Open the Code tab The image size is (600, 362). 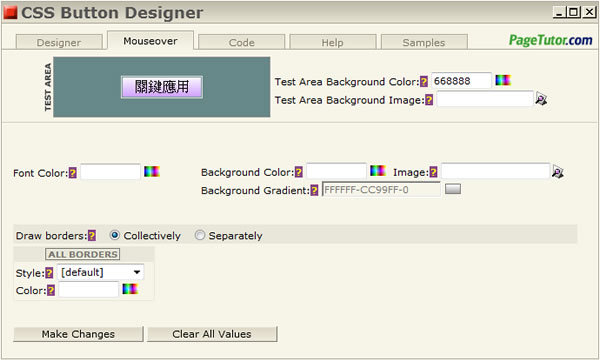tap(241, 42)
